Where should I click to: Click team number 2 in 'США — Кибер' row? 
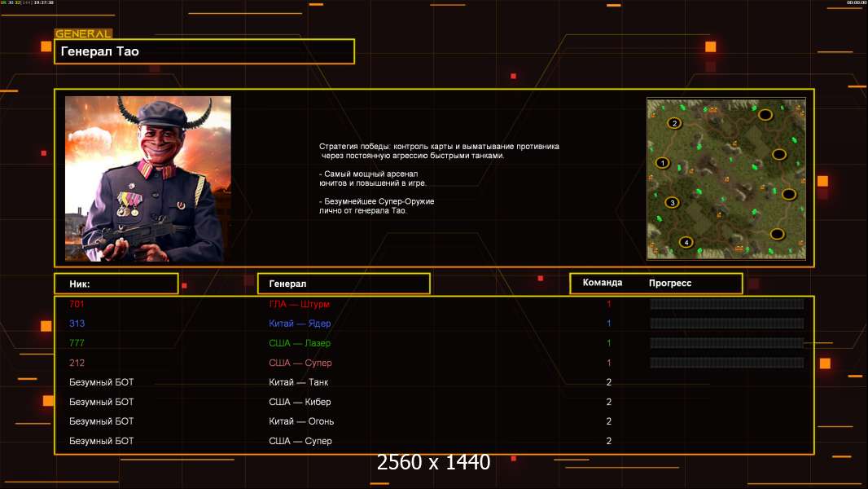point(609,402)
